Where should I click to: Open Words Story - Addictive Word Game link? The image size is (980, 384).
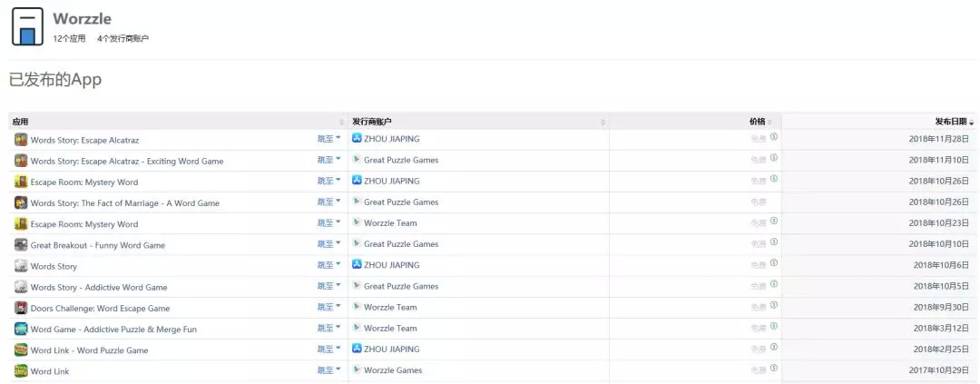coord(99,288)
